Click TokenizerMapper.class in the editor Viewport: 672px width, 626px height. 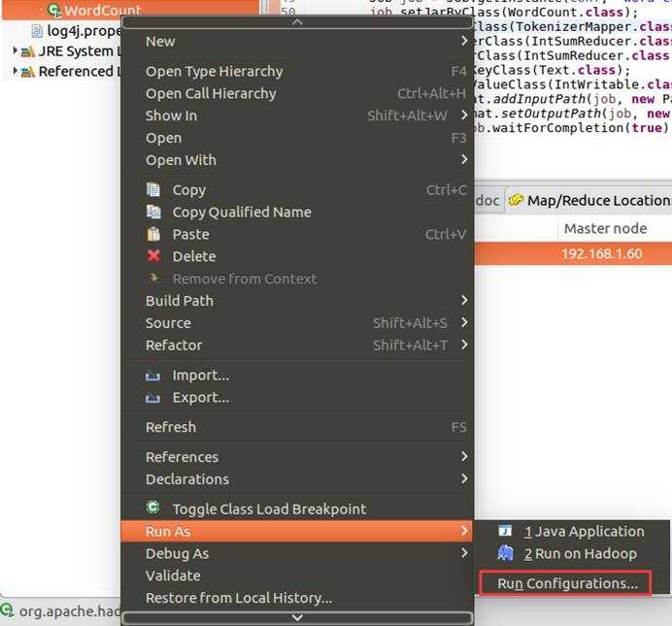pyautogui.click(x=593, y=26)
